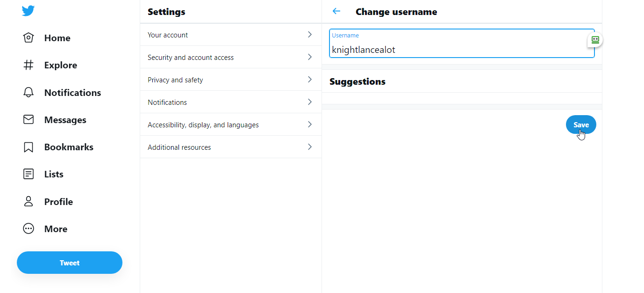Open Accessibility, display, and languages settings
Image resolution: width=644 pixels, height=293 pixels.
(231, 125)
